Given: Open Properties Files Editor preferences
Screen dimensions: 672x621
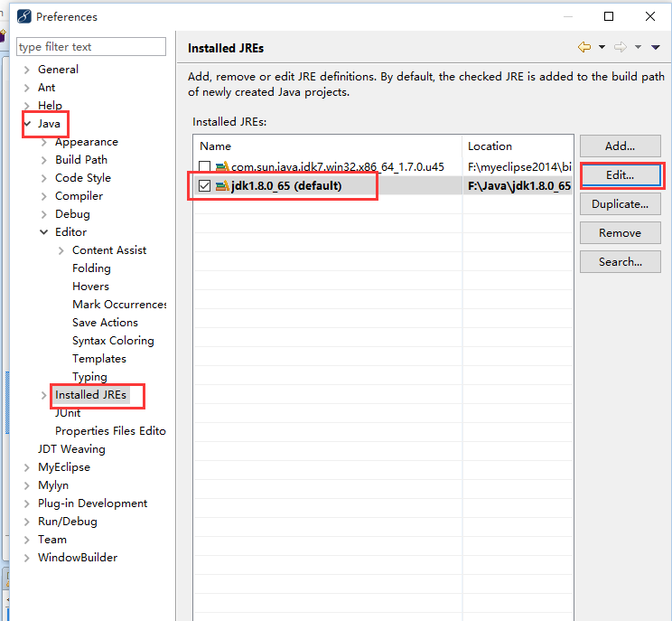Looking at the screenshot, I should (x=110, y=431).
